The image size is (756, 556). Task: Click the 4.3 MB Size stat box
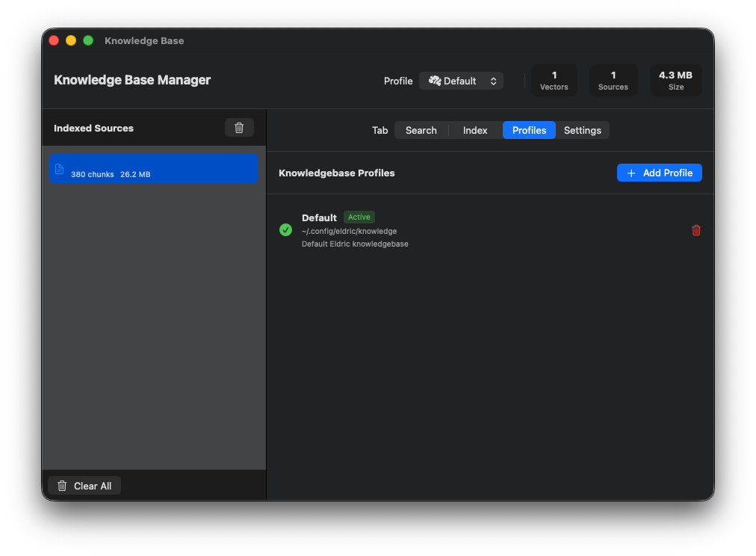tap(675, 81)
